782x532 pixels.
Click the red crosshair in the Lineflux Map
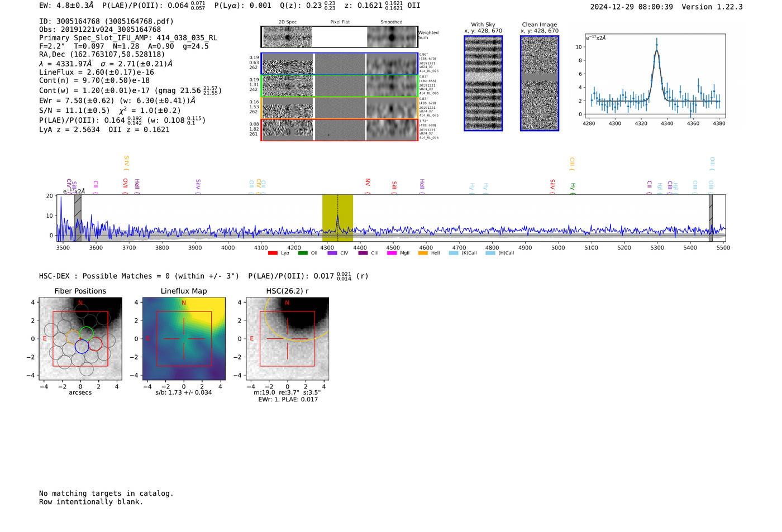tap(184, 339)
